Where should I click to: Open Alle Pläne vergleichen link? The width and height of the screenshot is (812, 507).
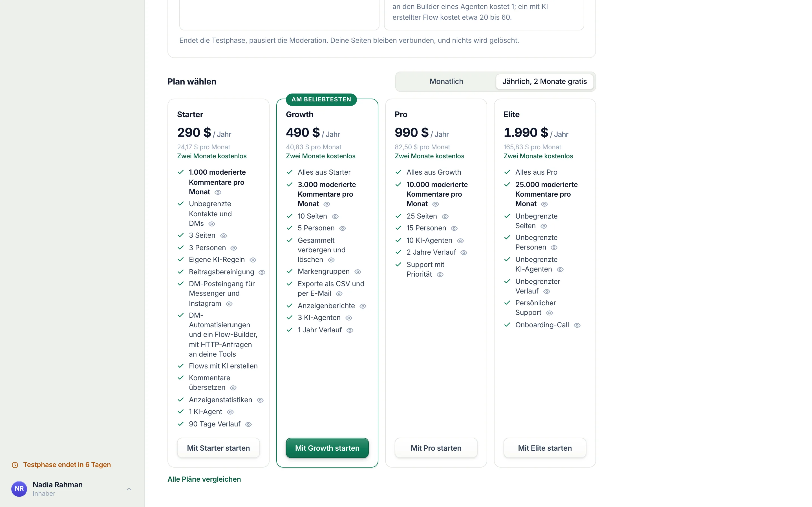(204, 479)
